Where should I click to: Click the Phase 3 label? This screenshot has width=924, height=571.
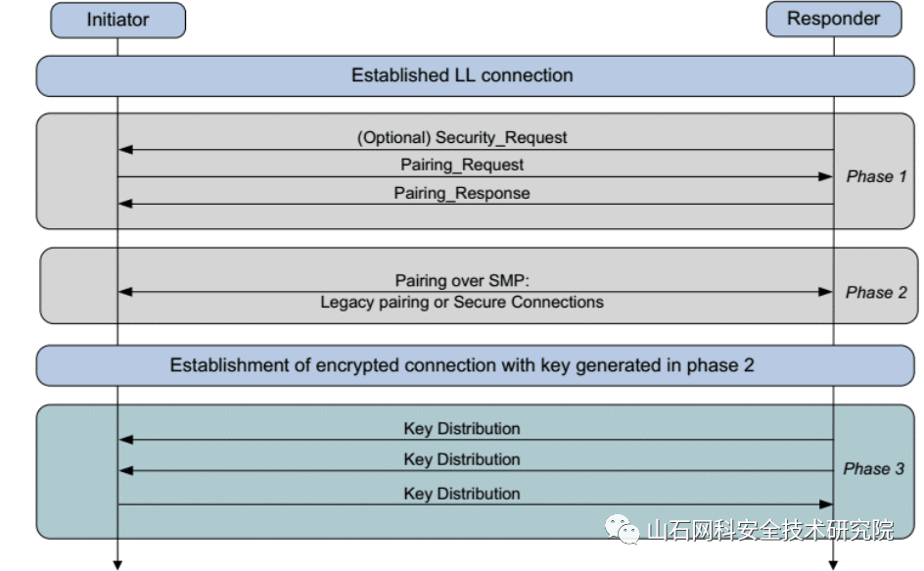point(874,468)
